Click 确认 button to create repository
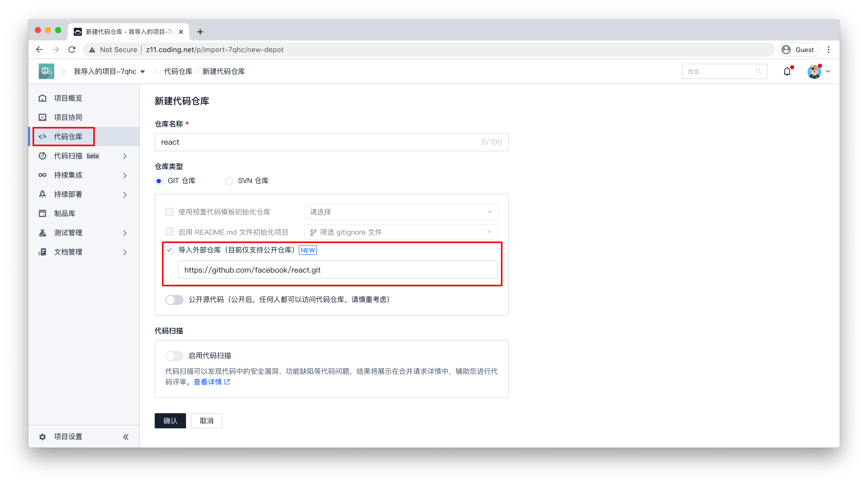Image resolution: width=868 pixels, height=485 pixels. coord(170,421)
